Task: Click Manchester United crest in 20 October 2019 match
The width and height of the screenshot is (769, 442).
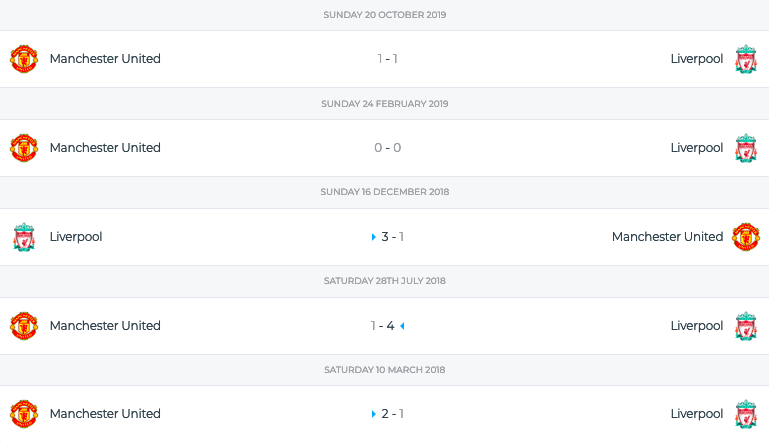Action: [24, 59]
